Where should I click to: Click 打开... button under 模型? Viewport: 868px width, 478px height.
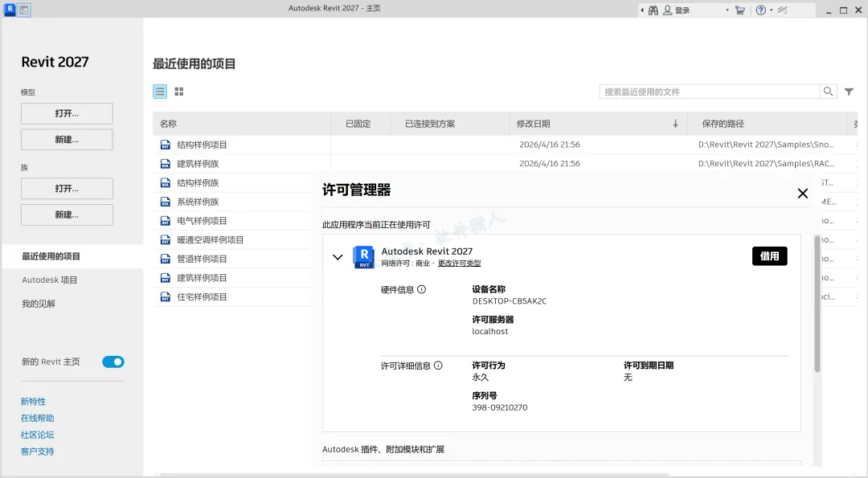tap(67, 113)
